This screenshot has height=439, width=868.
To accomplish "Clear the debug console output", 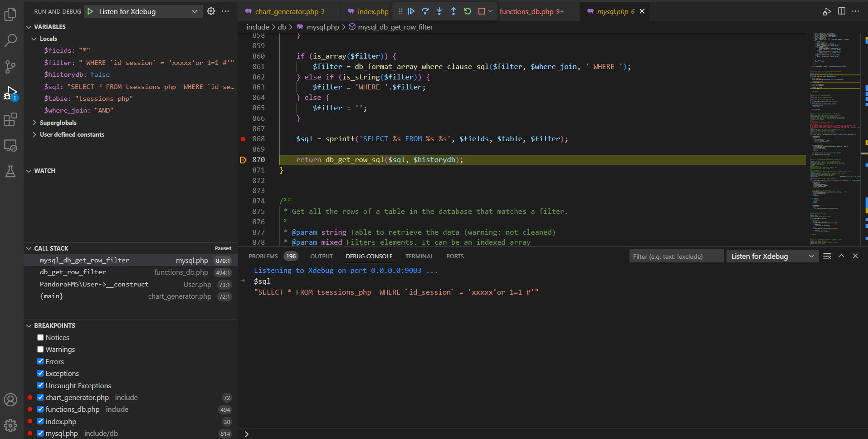I will pyautogui.click(x=827, y=256).
